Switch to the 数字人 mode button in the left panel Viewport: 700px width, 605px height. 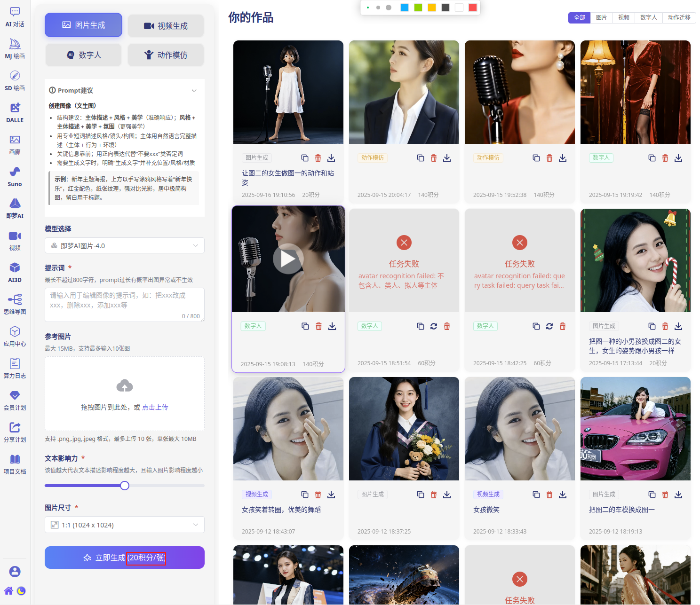coord(84,55)
